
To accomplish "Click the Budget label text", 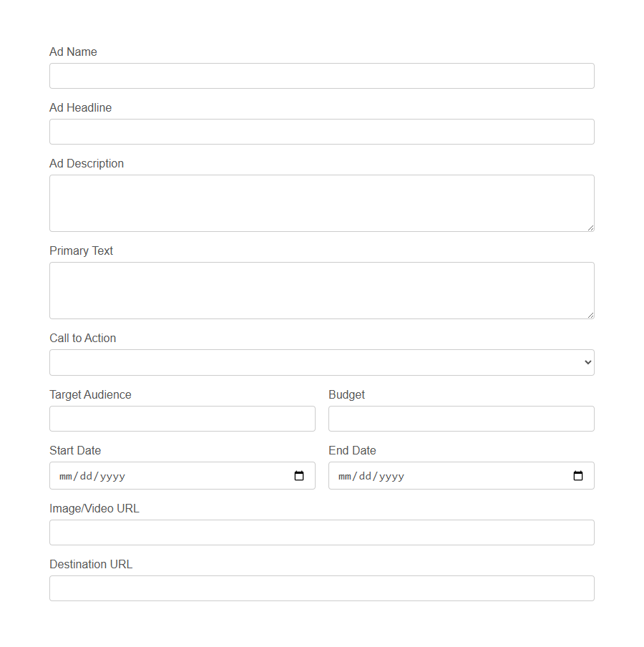I will click(346, 394).
